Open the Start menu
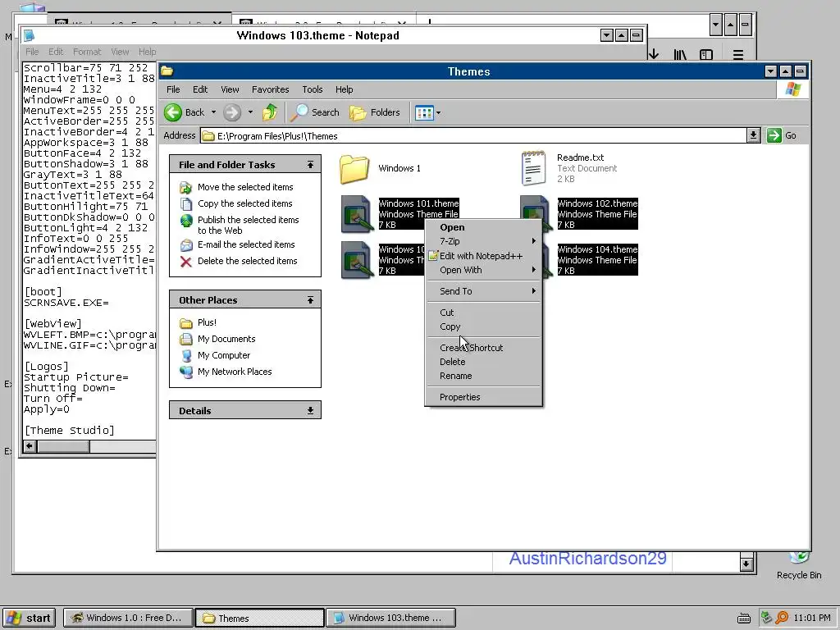Viewport: 840px width, 630px height. coord(30,618)
